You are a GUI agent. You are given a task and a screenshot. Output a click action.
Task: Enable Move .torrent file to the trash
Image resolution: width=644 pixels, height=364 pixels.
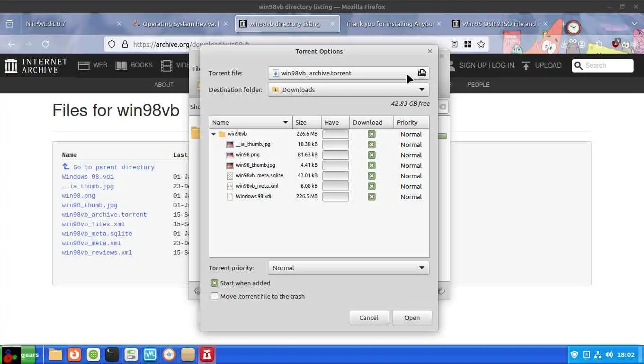click(x=215, y=296)
